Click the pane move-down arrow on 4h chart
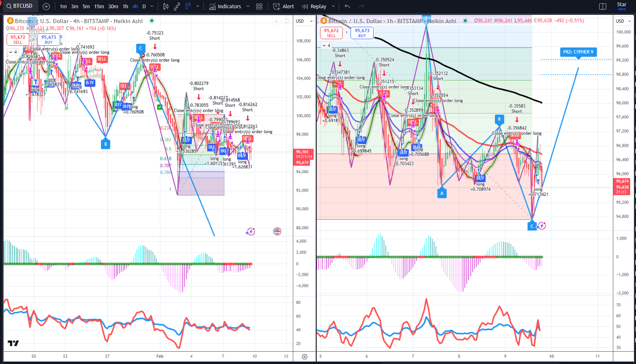 coord(276,21)
